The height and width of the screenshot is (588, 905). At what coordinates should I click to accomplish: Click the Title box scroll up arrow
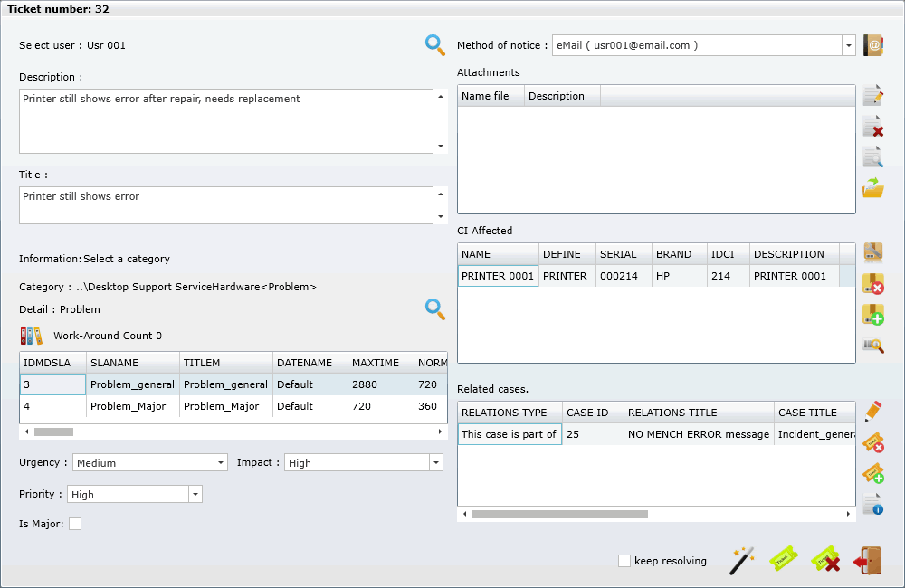(x=441, y=194)
